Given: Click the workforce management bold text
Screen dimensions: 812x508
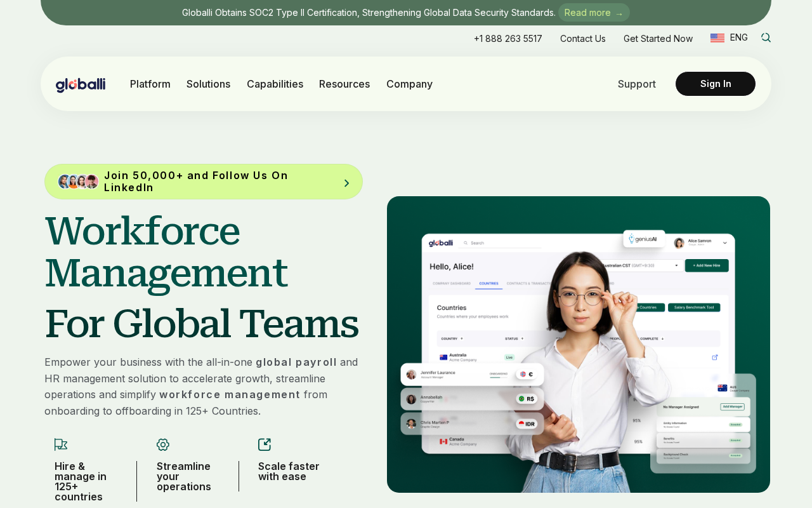Looking at the screenshot, I should coord(230,394).
